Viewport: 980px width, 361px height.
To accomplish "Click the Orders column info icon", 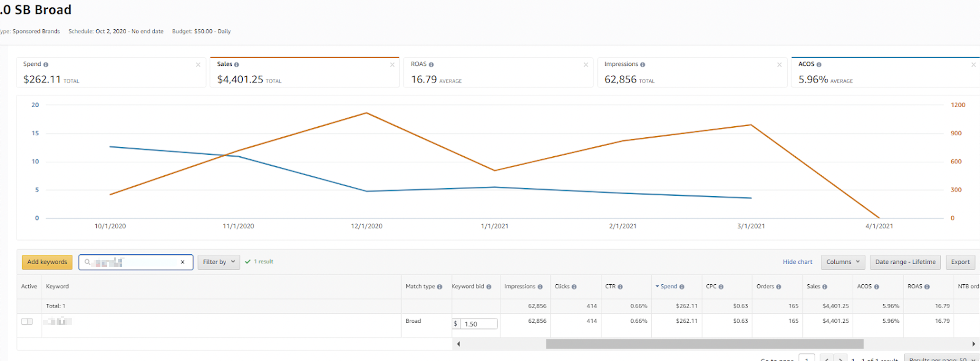I will [778, 286].
